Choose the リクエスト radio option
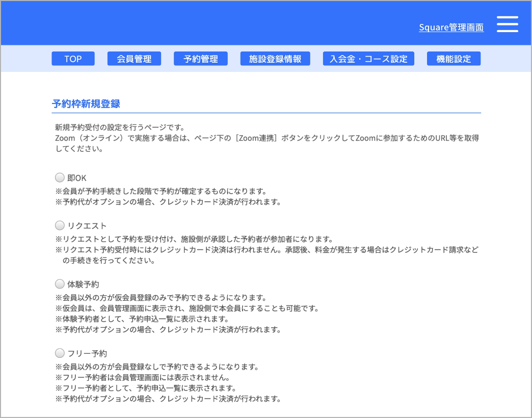Image resolution: width=532 pixels, height=418 pixels. pos(60,225)
